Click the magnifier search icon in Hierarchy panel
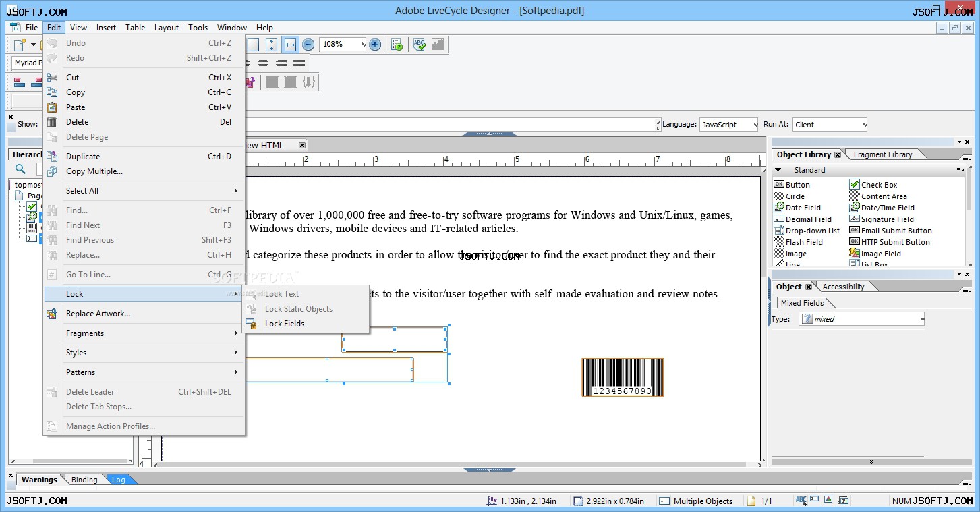Viewport: 980px width, 512px height. pos(20,169)
